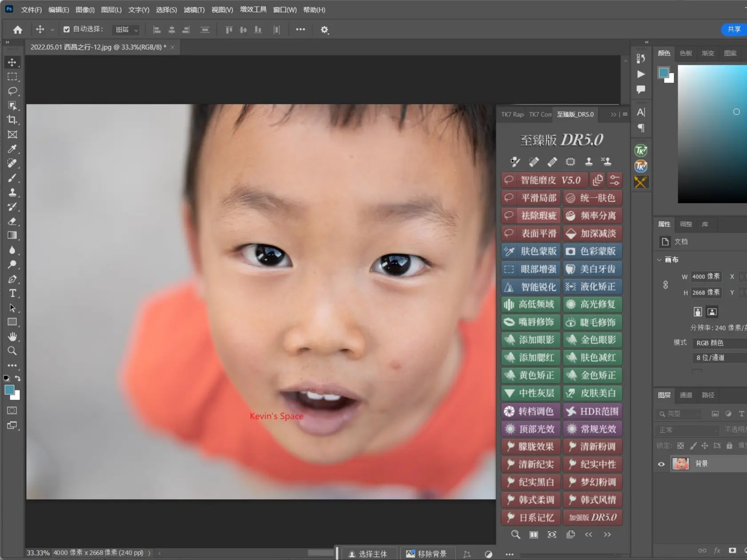Click the 背景 layer thumbnail
The width and height of the screenshot is (747, 560).
[680, 464]
